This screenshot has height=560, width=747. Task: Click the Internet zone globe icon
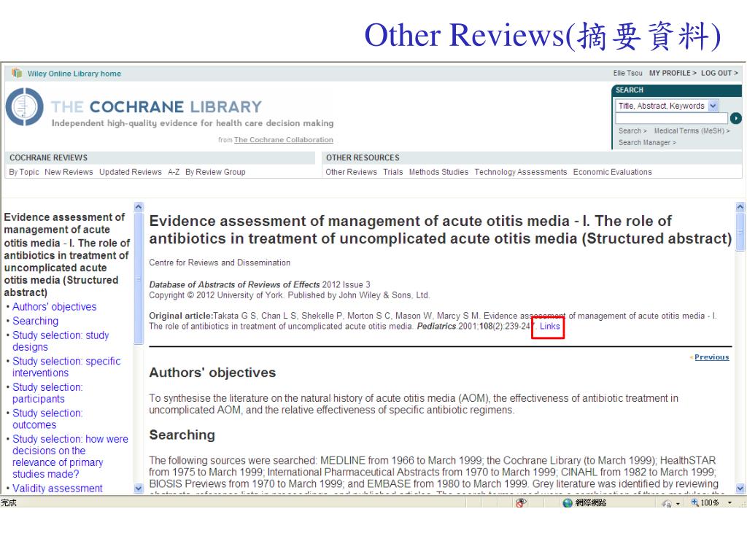click(568, 503)
